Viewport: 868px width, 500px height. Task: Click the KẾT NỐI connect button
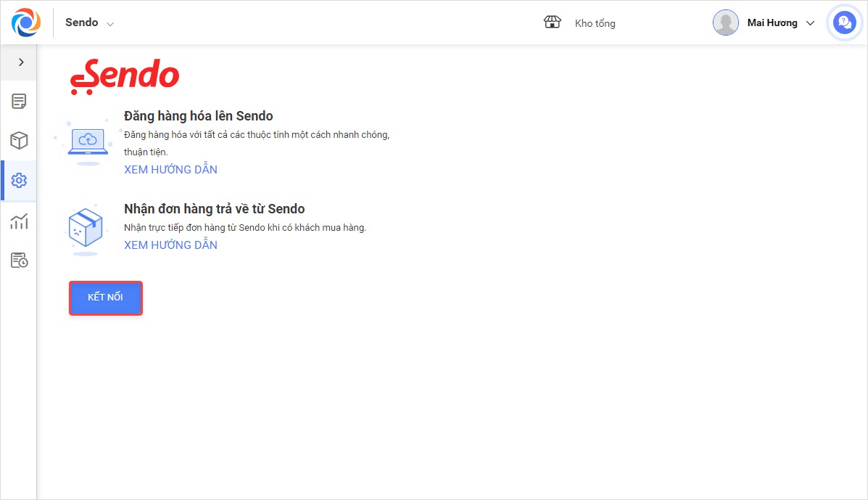coord(106,298)
